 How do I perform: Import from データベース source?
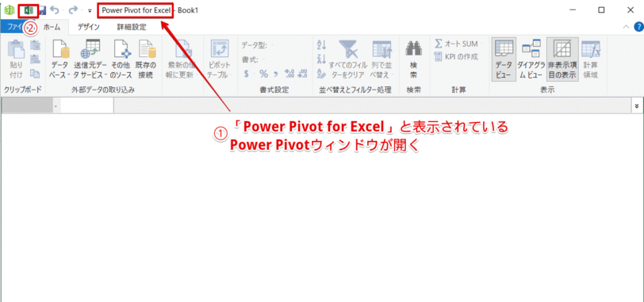(x=60, y=59)
